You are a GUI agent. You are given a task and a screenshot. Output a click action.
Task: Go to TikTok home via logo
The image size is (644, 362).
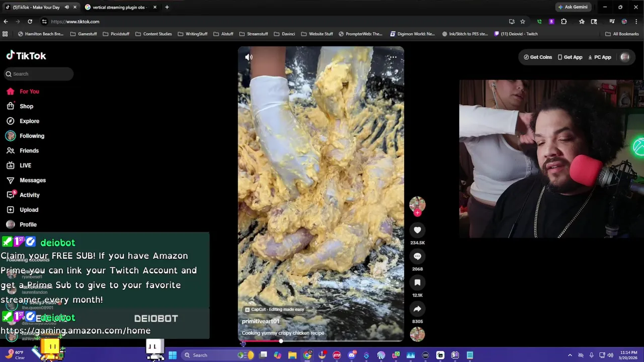[x=26, y=56]
